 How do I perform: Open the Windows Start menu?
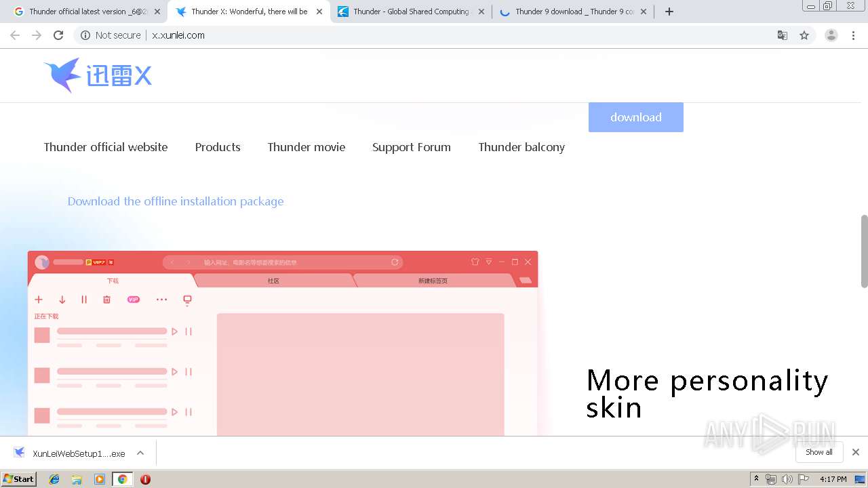click(x=19, y=479)
